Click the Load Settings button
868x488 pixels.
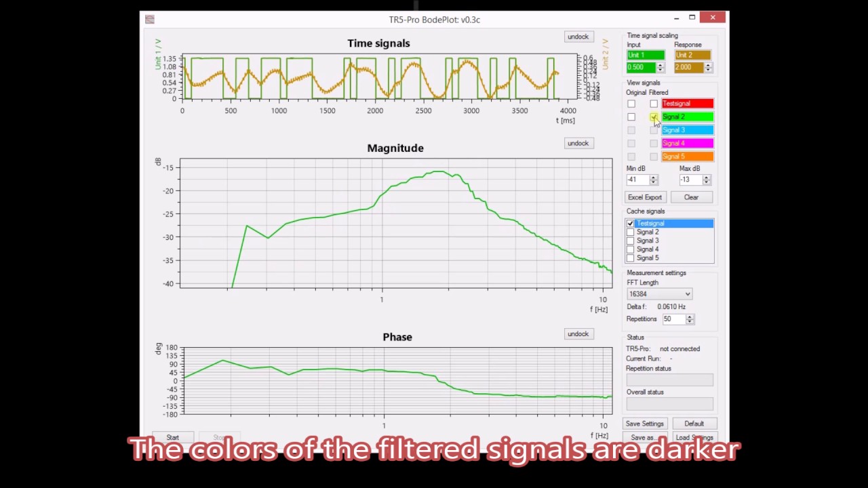(694, 437)
